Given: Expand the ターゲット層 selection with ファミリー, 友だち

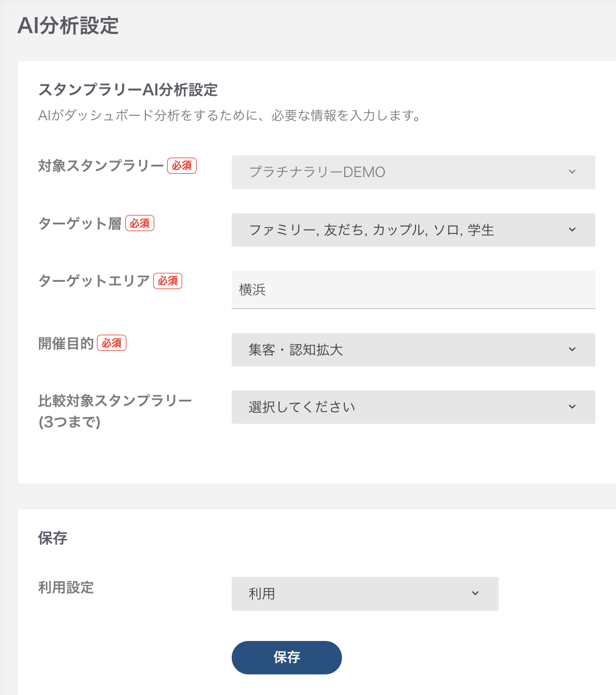Looking at the screenshot, I should (413, 230).
